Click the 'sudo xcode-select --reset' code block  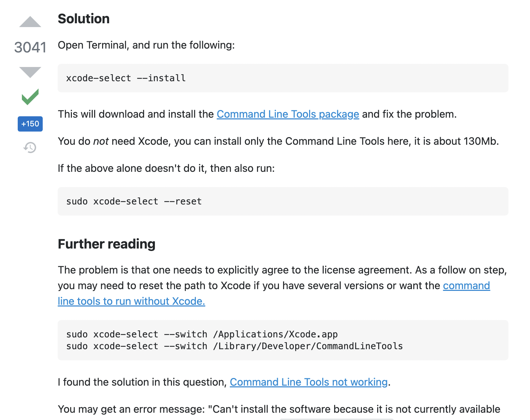point(283,201)
